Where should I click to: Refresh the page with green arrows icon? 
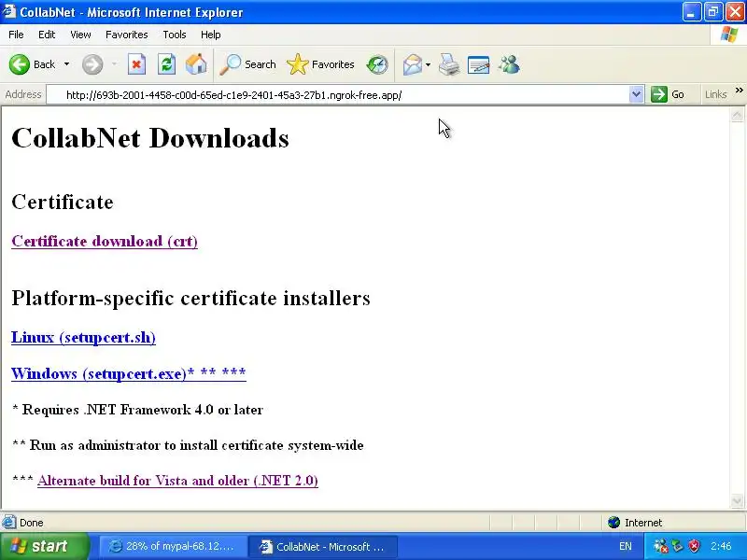166,64
